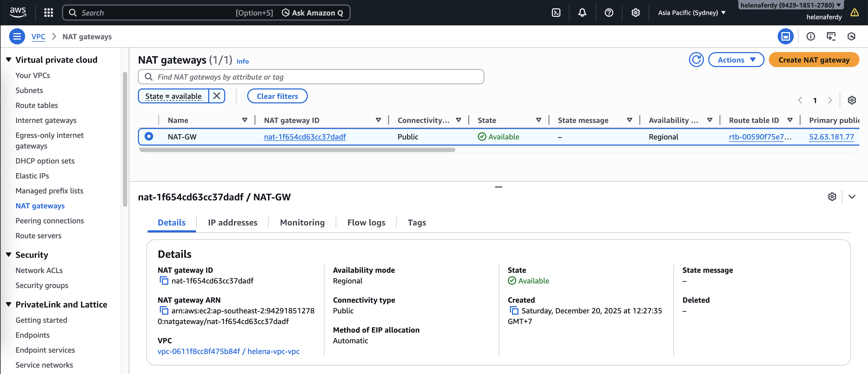Image resolution: width=868 pixels, height=374 pixels.
Task: Click the horizontal table scrollbar
Action: (x=297, y=150)
